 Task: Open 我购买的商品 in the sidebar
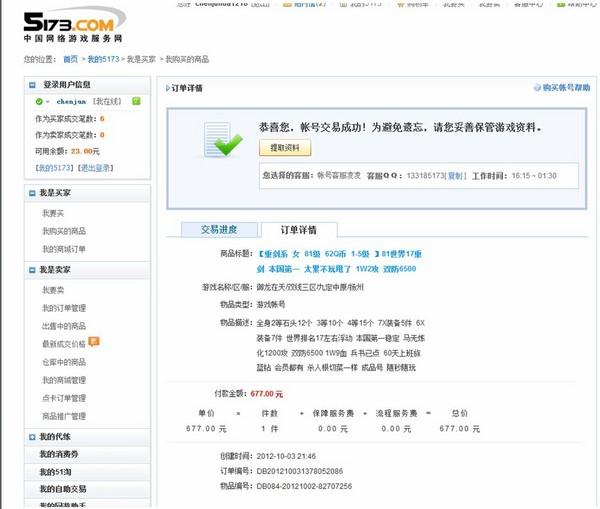tap(63, 231)
